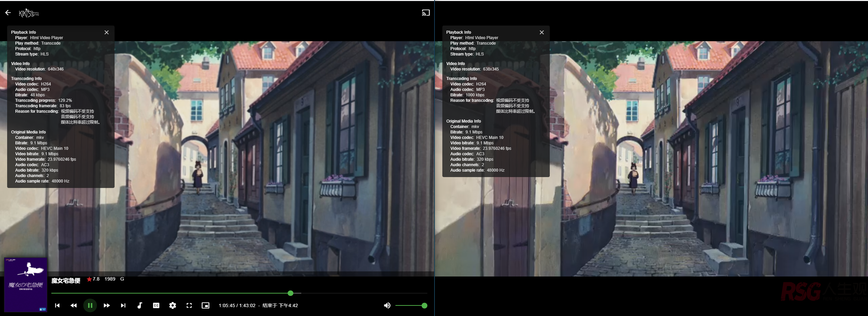This screenshot has height=316, width=868.
Task: Click 'Stream type: HLS' in right panel
Action: tap(467, 54)
